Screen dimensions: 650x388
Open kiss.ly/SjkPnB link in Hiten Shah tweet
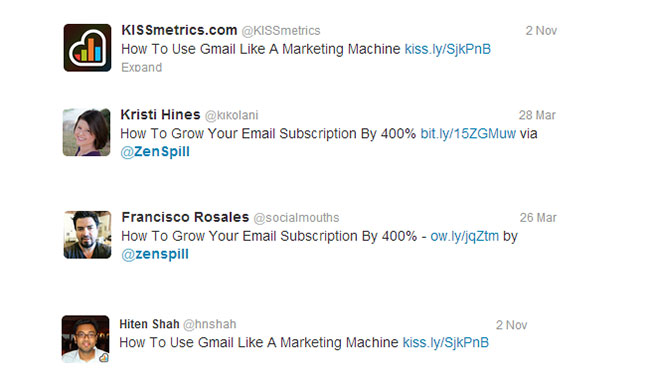tap(446, 342)
